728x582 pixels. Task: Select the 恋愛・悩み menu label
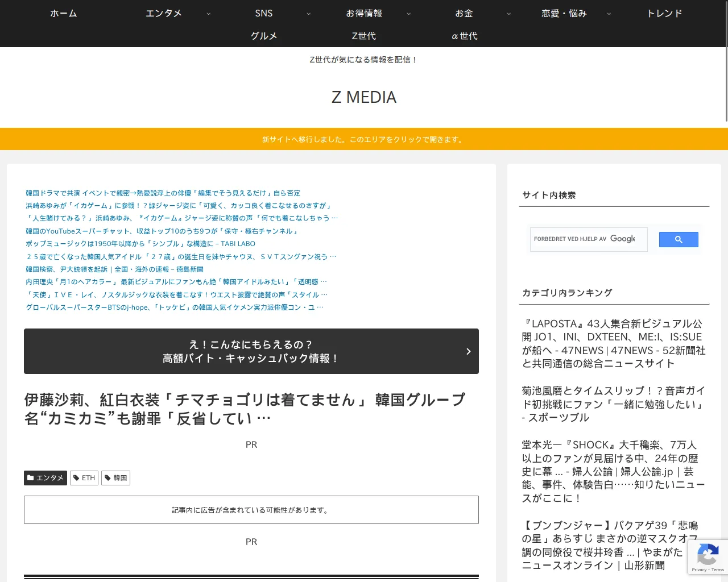[564, 13]
